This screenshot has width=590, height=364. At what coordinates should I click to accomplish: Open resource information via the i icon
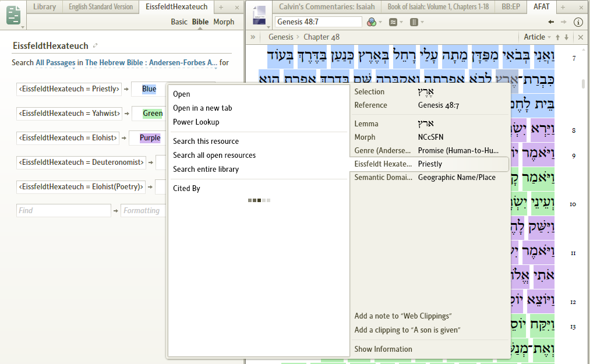pyautogui.click(x=578, y=22)
